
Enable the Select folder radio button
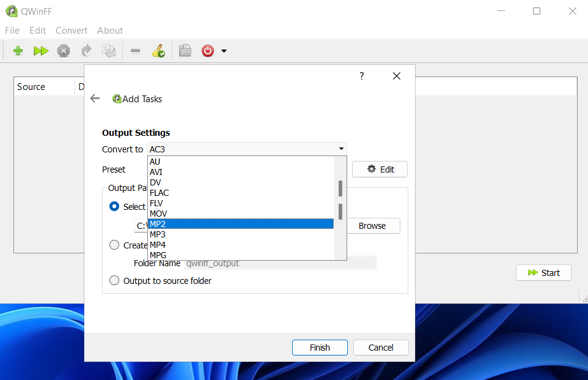(114, 207)
